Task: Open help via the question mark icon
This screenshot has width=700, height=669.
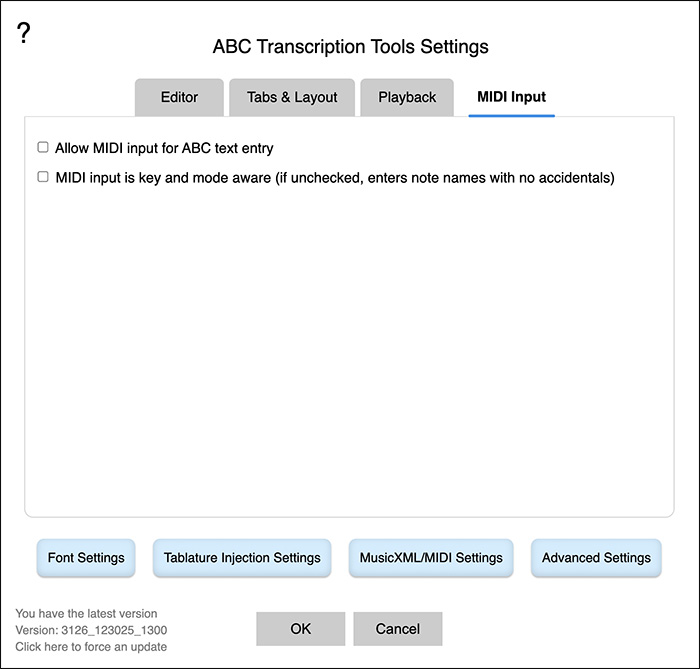Action: pos(24,33)
